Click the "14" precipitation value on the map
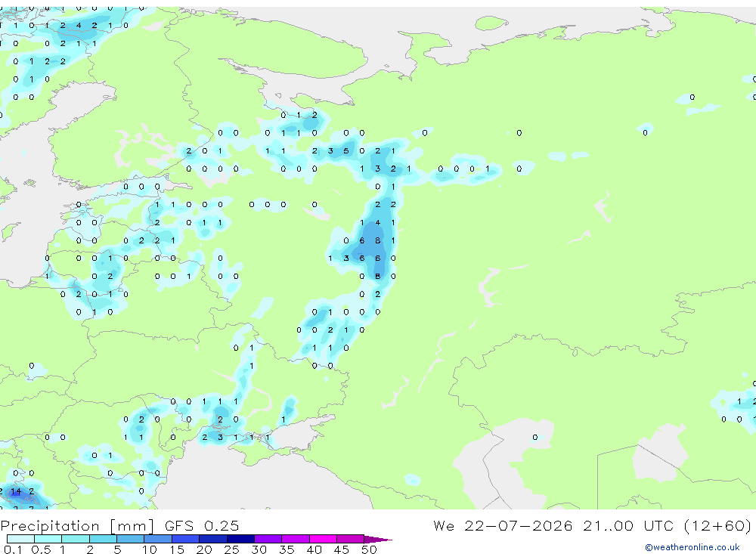The image size is (756, 554). click(x=16, y=491)
